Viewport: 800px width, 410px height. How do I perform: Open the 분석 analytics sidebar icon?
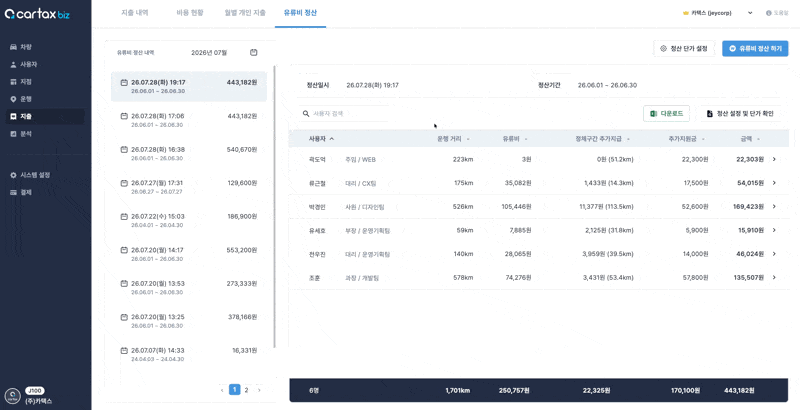[13, 134]
